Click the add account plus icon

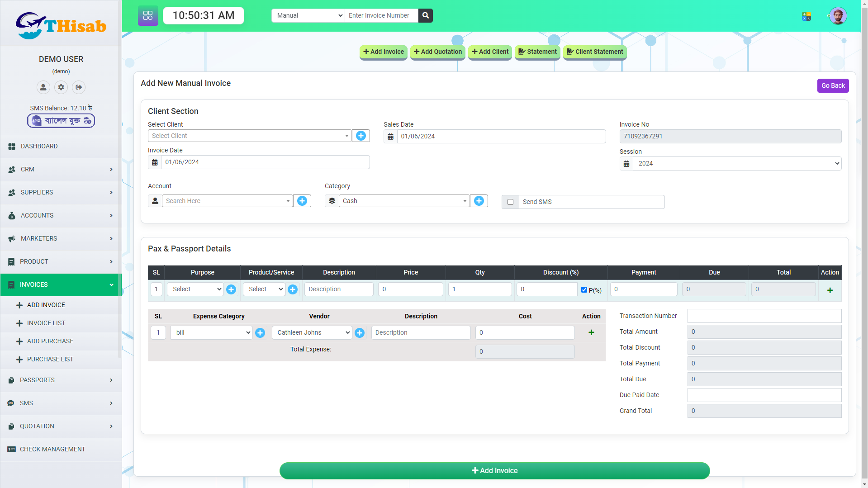pos(302,201)
